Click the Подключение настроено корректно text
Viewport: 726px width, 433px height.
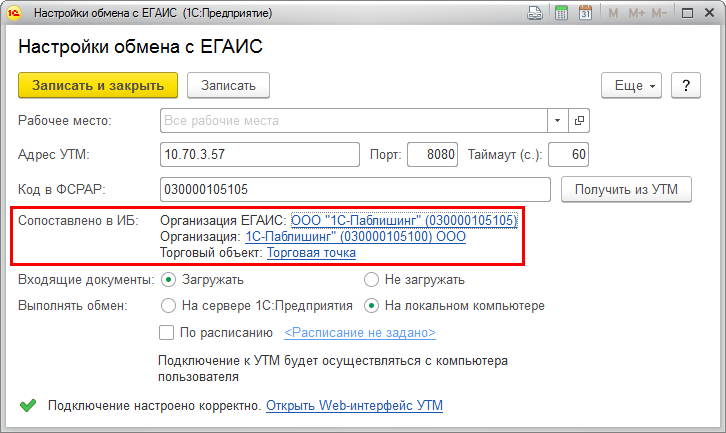click(x=155, y=406)
